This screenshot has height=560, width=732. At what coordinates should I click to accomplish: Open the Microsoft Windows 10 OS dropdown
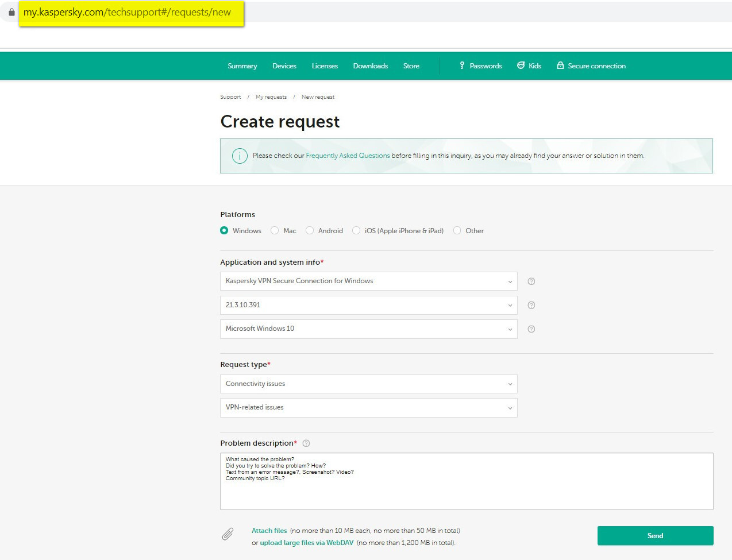point(369,329)
